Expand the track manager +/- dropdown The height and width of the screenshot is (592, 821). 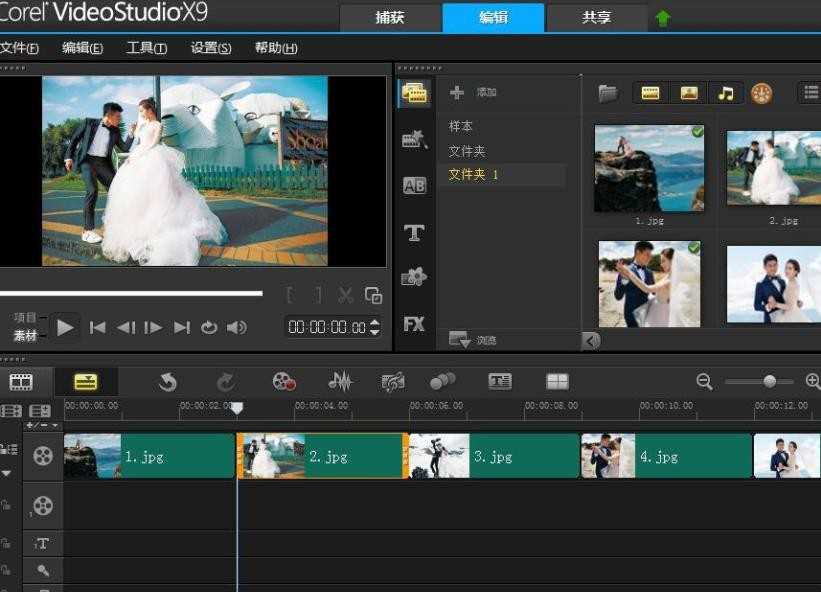tap(42, 426)
